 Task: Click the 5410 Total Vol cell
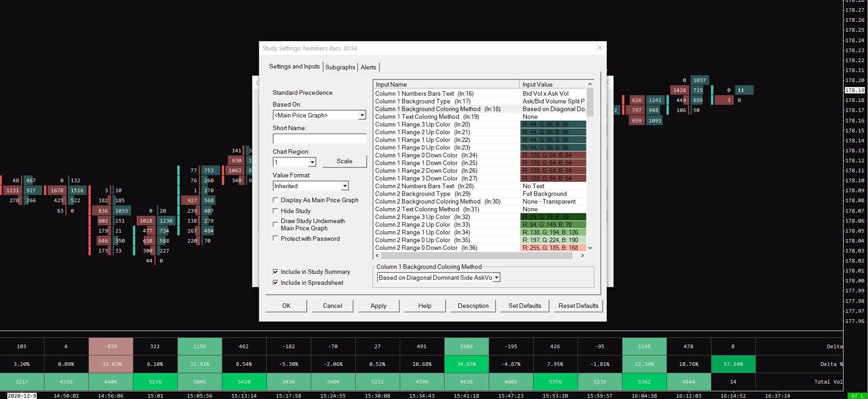coord(244,382)
